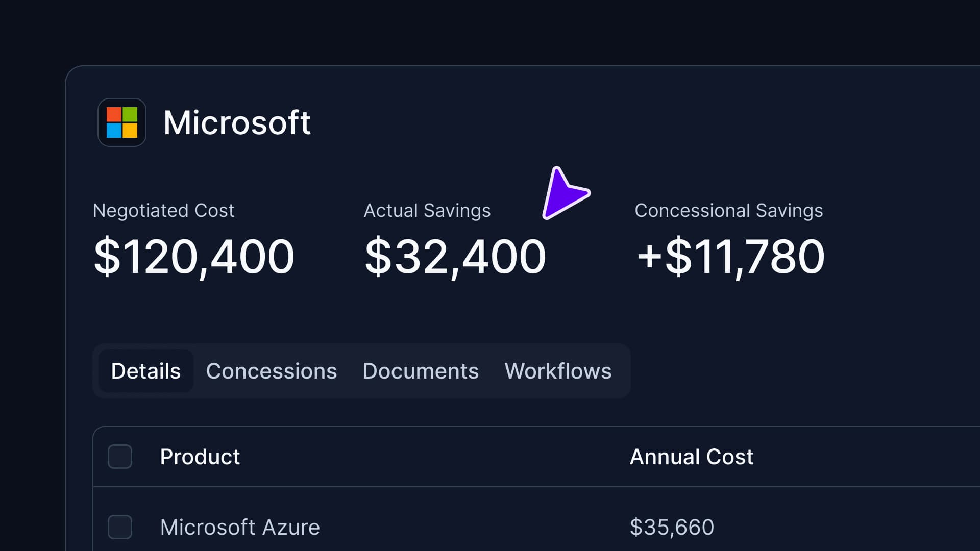The width and height of the screenshot is (980, 551).
Task: Go to the Workflows tab
Action: (x=557, y=371)
